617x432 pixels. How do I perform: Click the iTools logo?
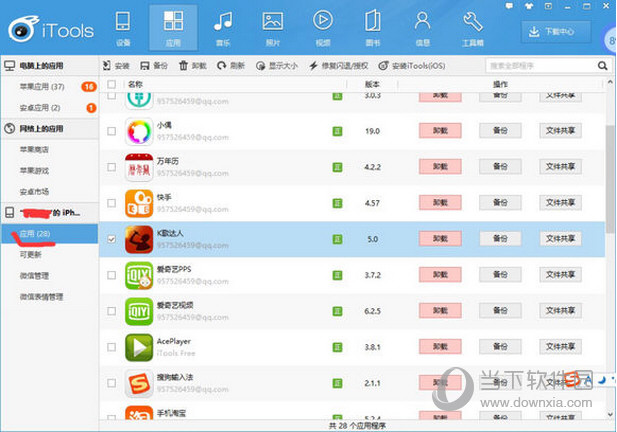pyautogui.click(x=51, y=29)
